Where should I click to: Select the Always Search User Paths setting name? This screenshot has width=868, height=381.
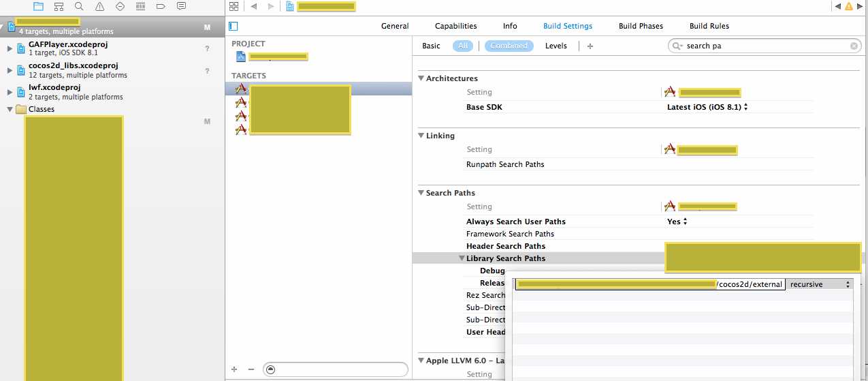516,222
